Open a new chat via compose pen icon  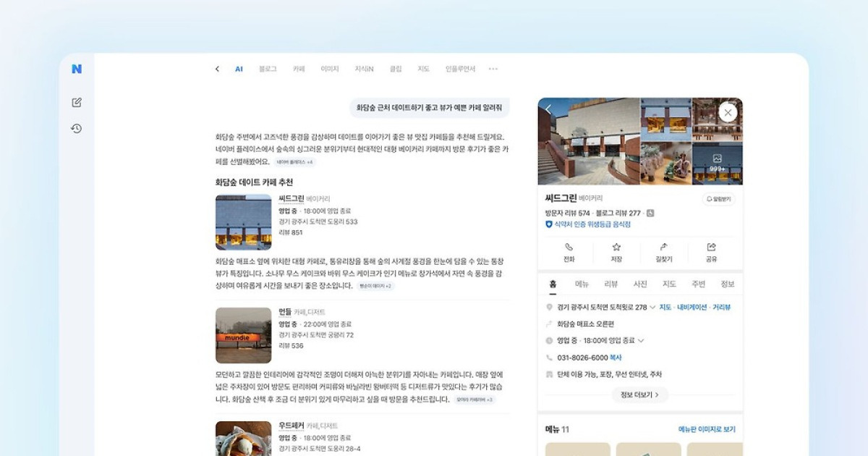[78, 101]
